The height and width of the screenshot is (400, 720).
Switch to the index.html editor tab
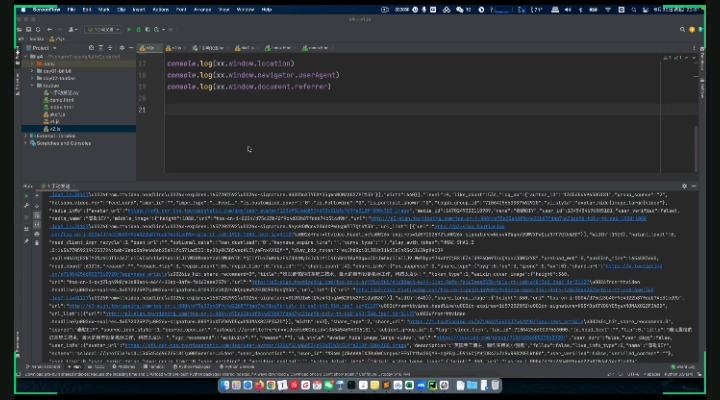point(279,48)
